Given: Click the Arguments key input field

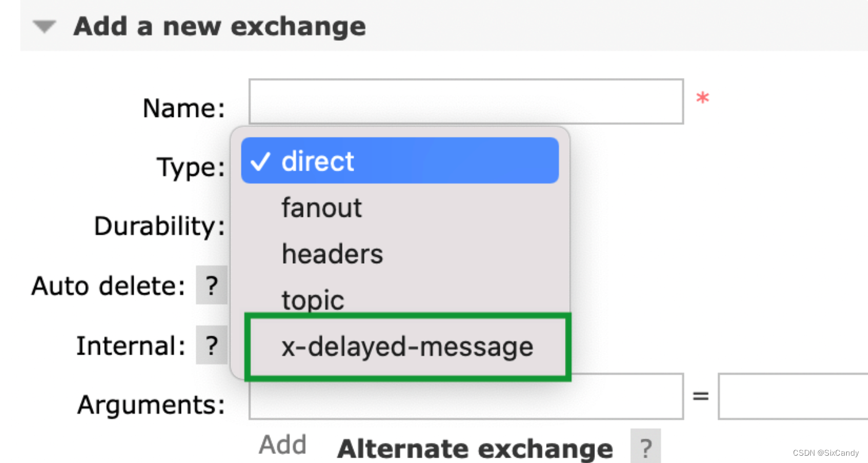Looking at the screenshot, I should tap(466, 397).
